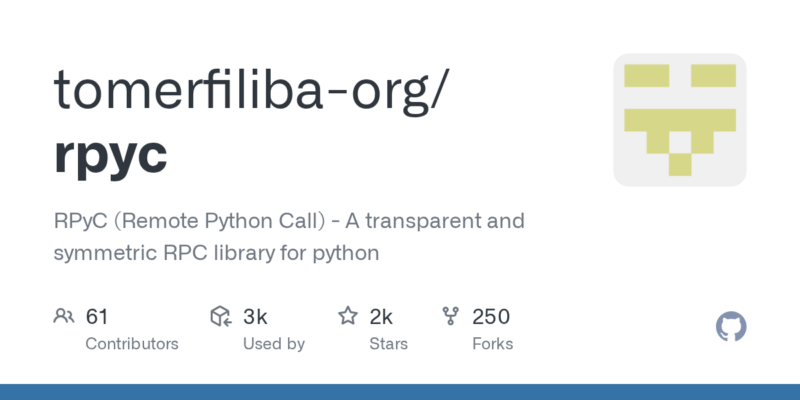
Task: Open the Used by label
Action: 273,343
